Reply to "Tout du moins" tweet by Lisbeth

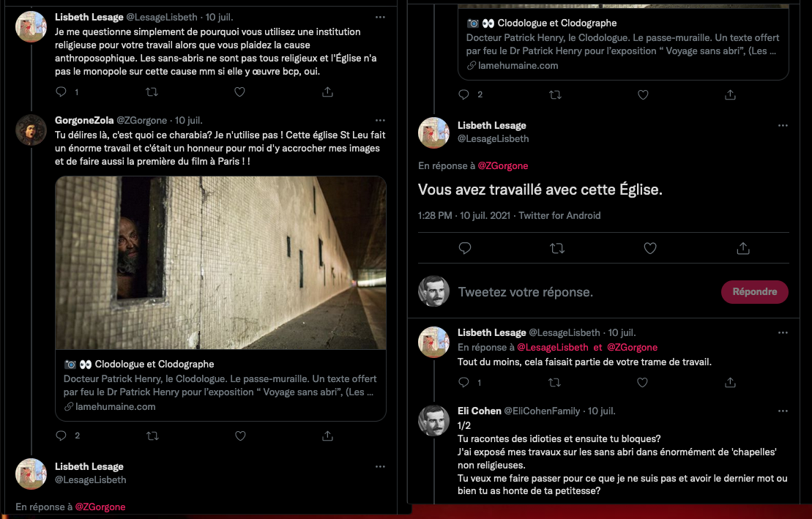click(x=463, y=382)
